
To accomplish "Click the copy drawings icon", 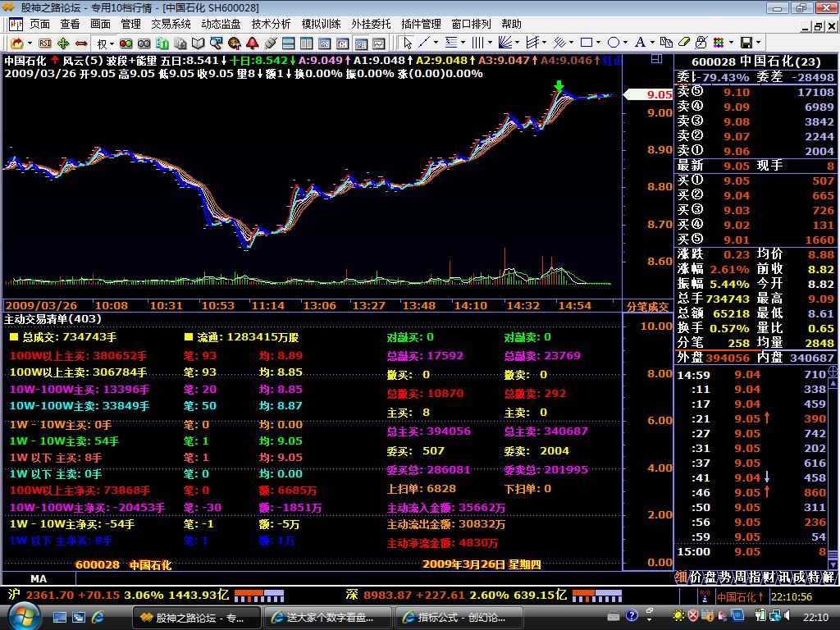I will pyautogui.click(x=666, y=43).
